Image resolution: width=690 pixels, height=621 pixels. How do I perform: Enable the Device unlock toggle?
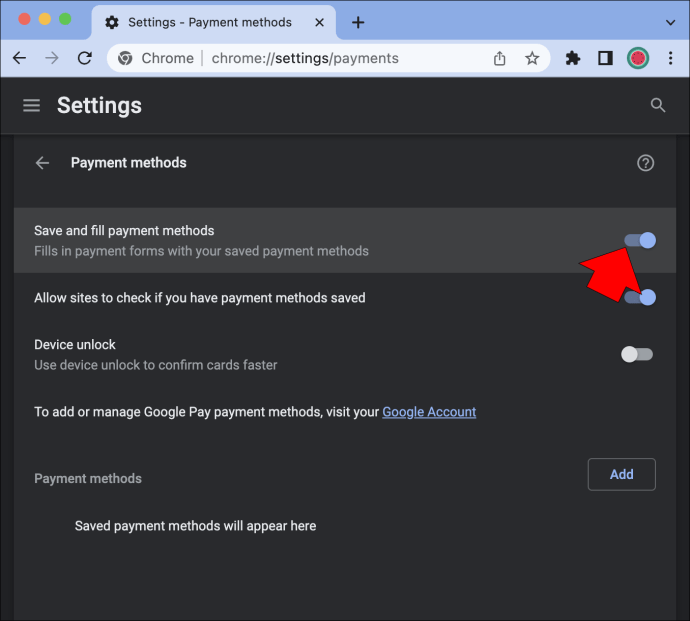(x=637, y=354)
